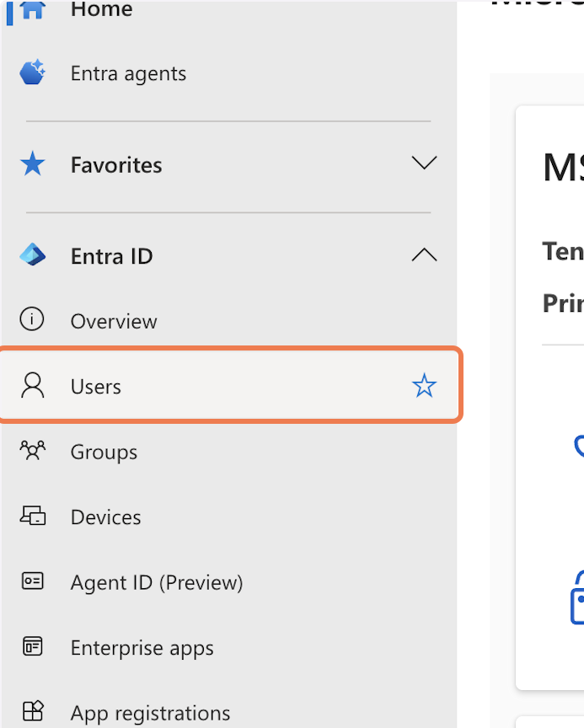Open the Enterprise apps text link
584x728 pixels.
click(142, 648)
